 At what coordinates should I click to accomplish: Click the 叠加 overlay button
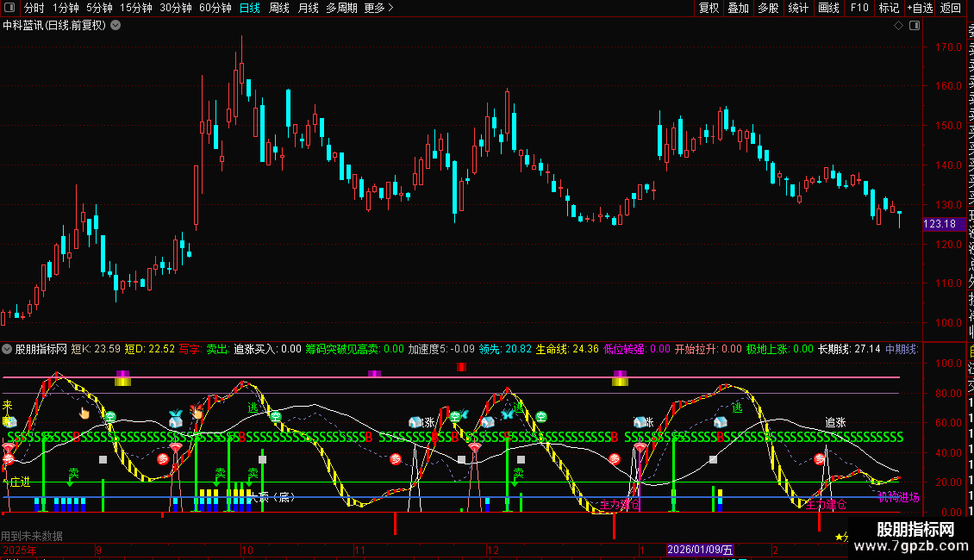738,8
